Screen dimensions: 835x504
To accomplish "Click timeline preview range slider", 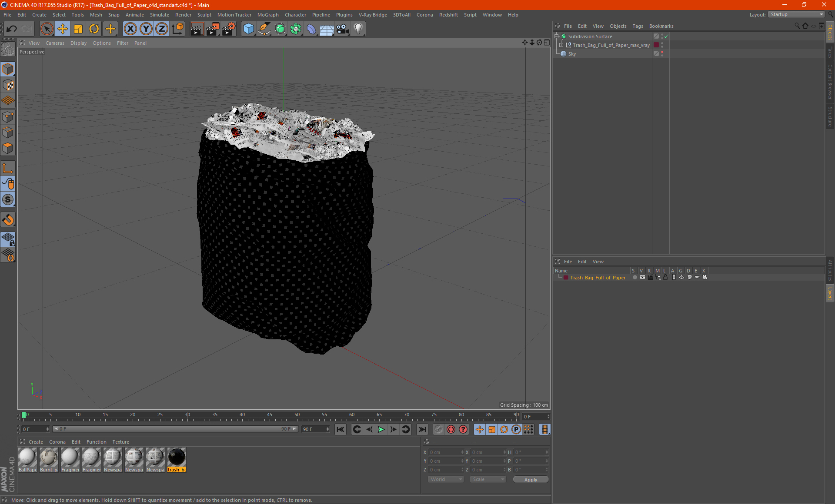I will coord(175,429).
